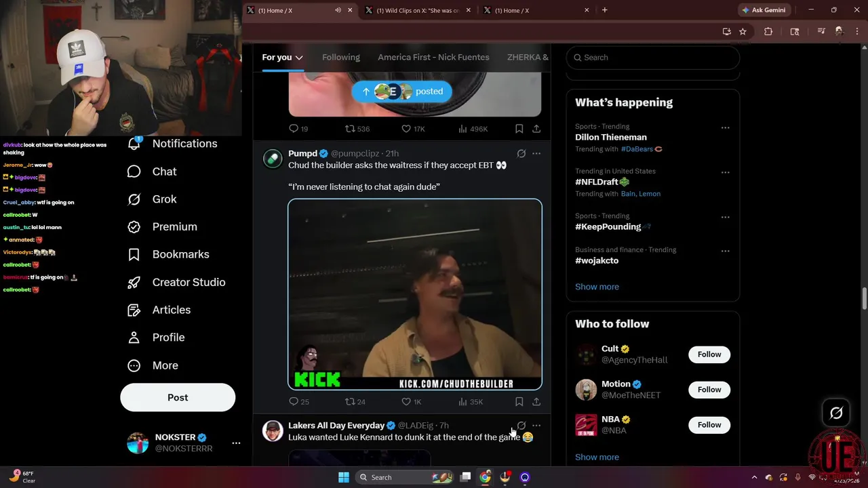Open a new browser tab
Image resolution: width=868 pixels, height=488 pixels.
pyautogui.click(x=604, y=10)
